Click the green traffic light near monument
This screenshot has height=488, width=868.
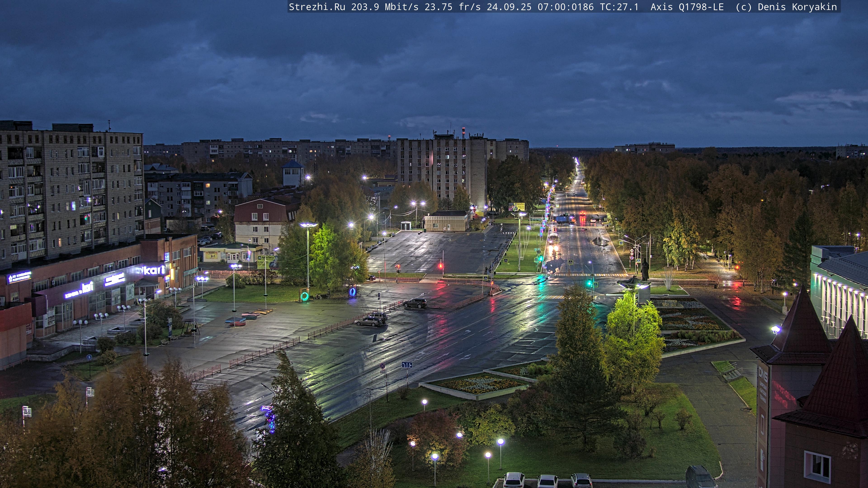point(590,284)
